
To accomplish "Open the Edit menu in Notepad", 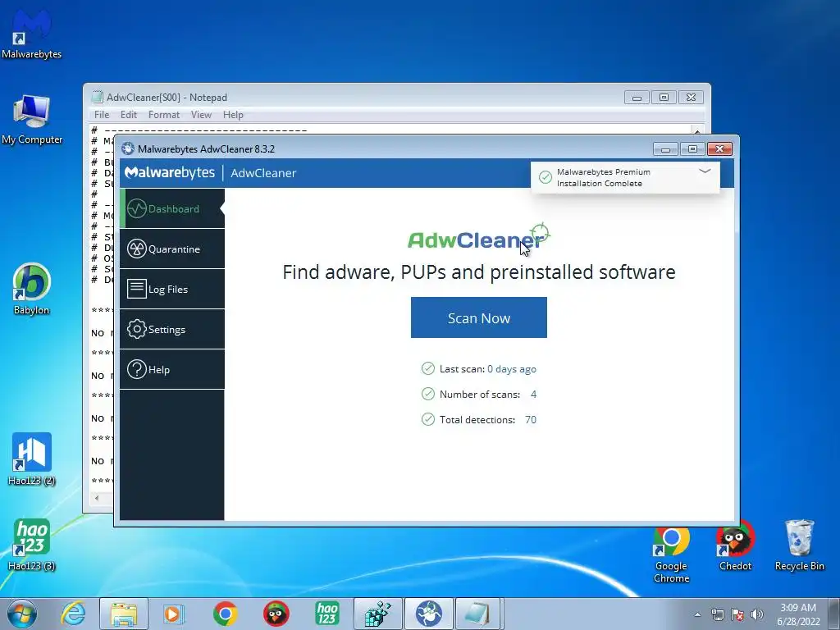I will coord(129,115).
